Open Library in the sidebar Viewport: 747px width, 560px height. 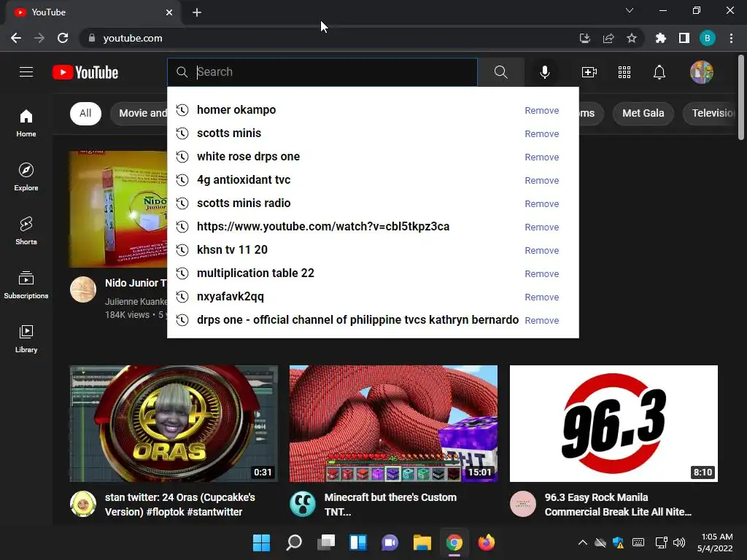coord(26,338)
